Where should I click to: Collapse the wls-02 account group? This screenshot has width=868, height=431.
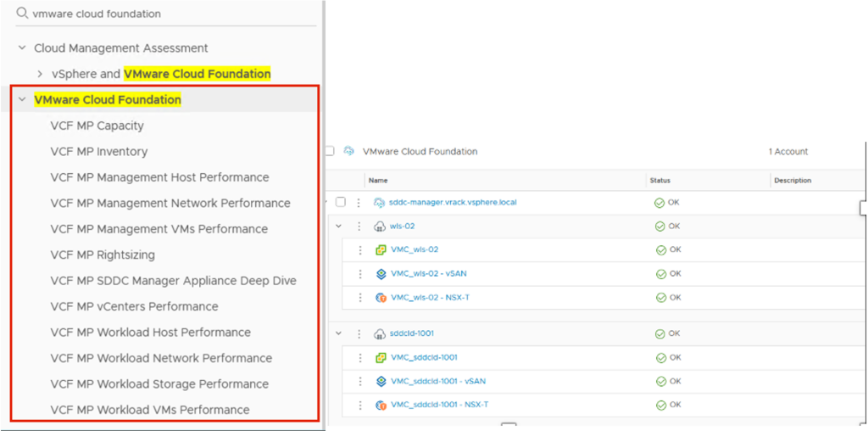339,227
